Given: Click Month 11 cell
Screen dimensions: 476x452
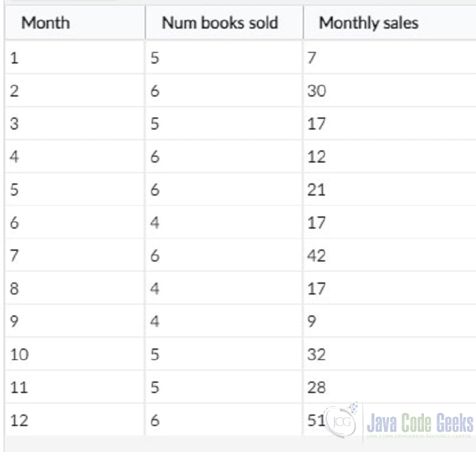Looking at the screenshot, I should point(75,387).
